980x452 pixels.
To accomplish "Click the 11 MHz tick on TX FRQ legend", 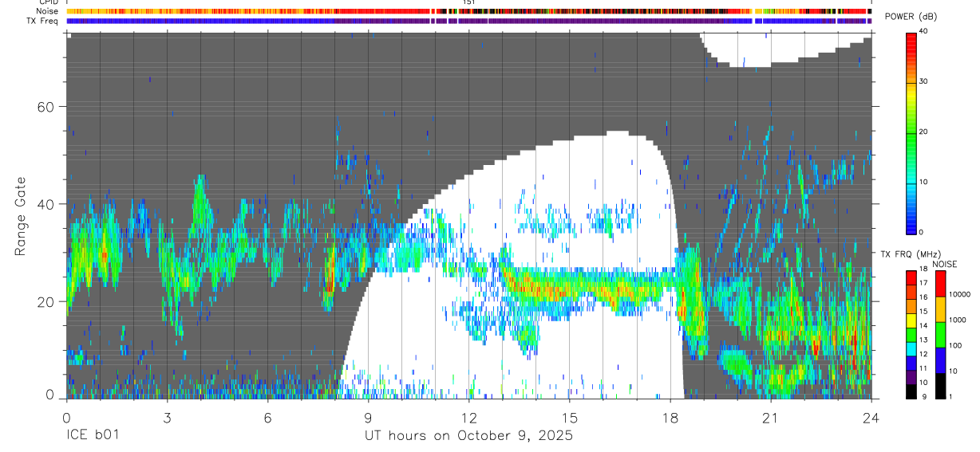I will tap(923, 368).
